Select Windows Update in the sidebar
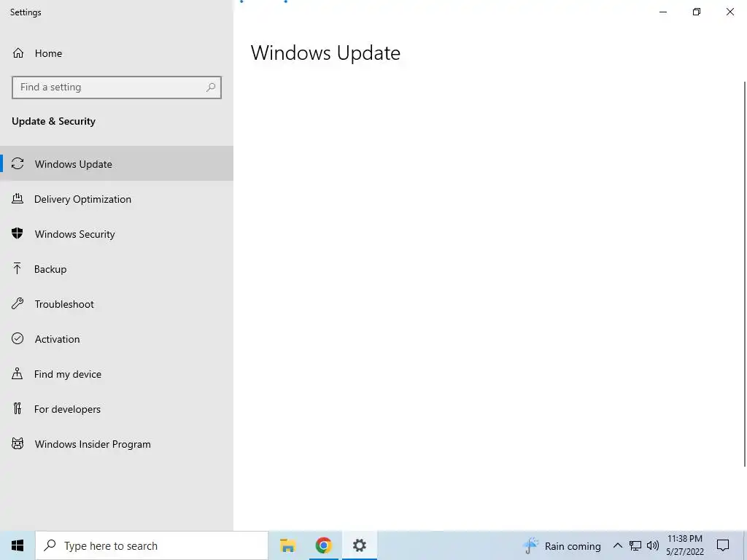The width and height of the screenshot is (747, 560). click(117, 164)
